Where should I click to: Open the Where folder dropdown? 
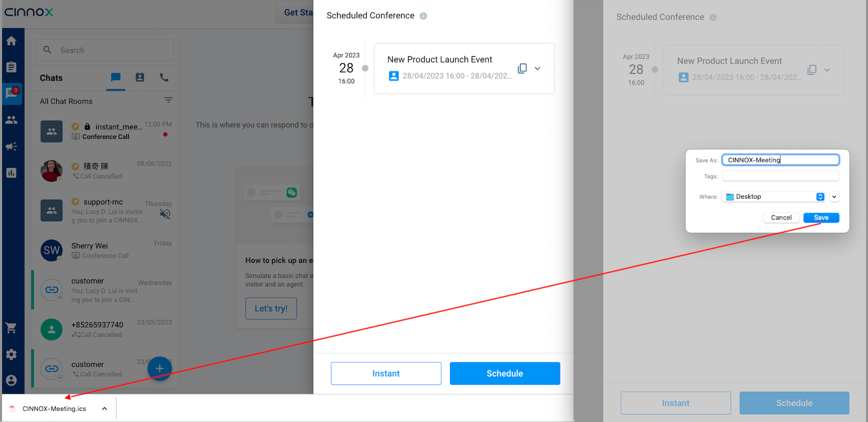tap(820, 197)
